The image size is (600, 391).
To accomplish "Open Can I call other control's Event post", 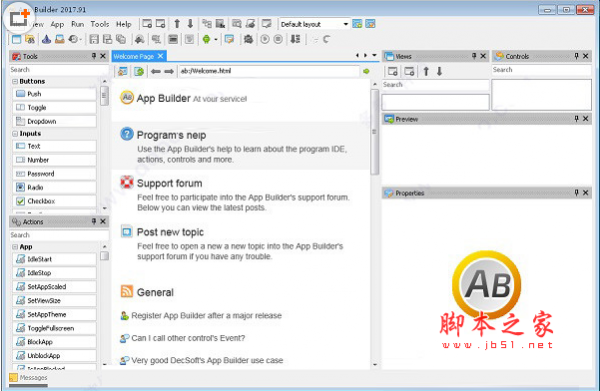I will [x=188, y=338].
